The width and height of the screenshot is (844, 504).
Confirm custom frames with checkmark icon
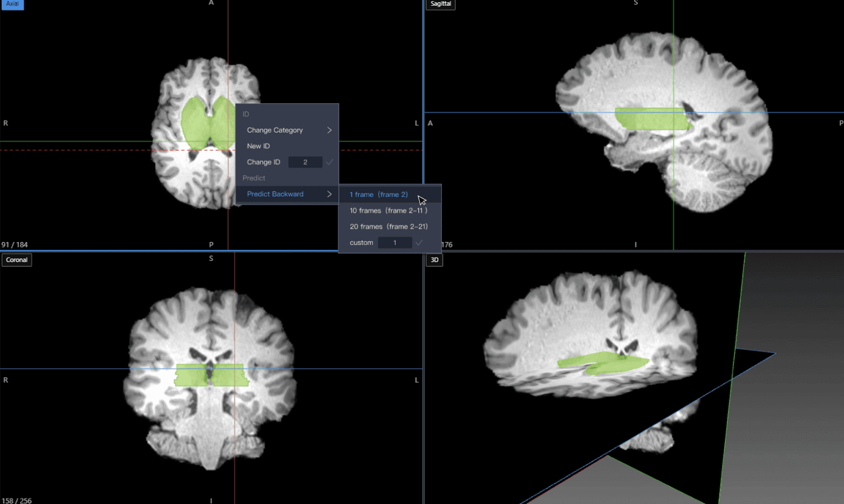pos(419,243)
